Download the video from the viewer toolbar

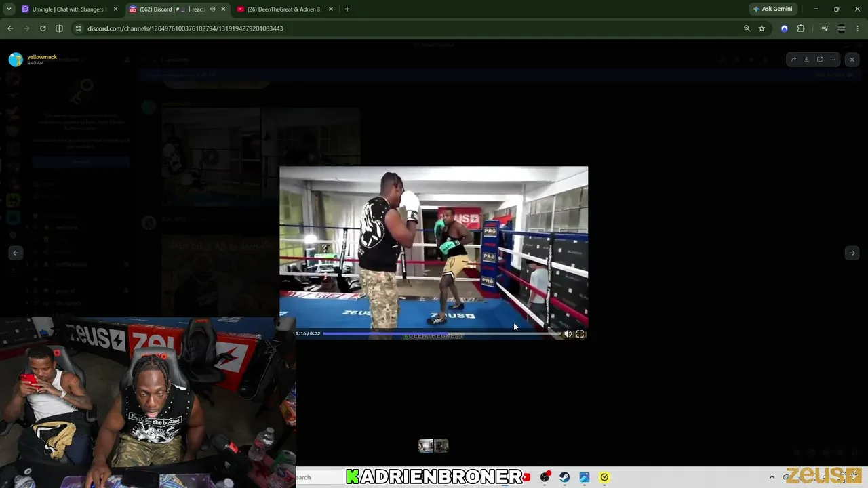point(806,60)
